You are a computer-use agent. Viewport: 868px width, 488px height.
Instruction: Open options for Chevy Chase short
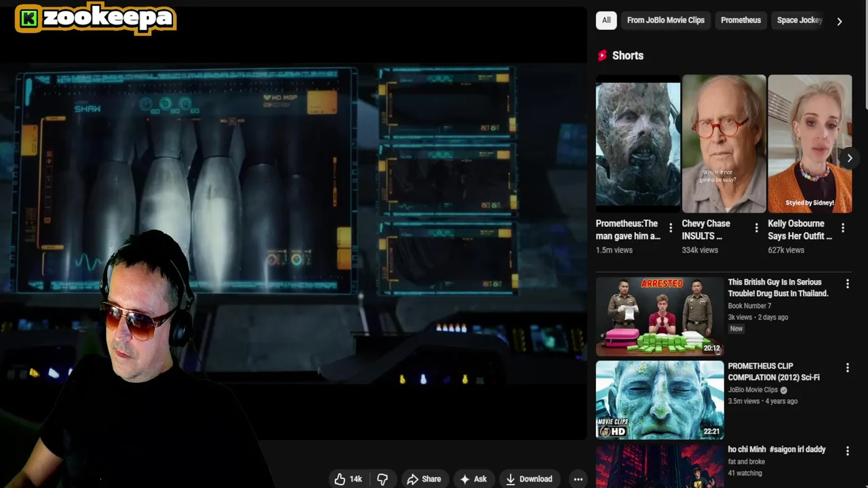pos(757,228)
